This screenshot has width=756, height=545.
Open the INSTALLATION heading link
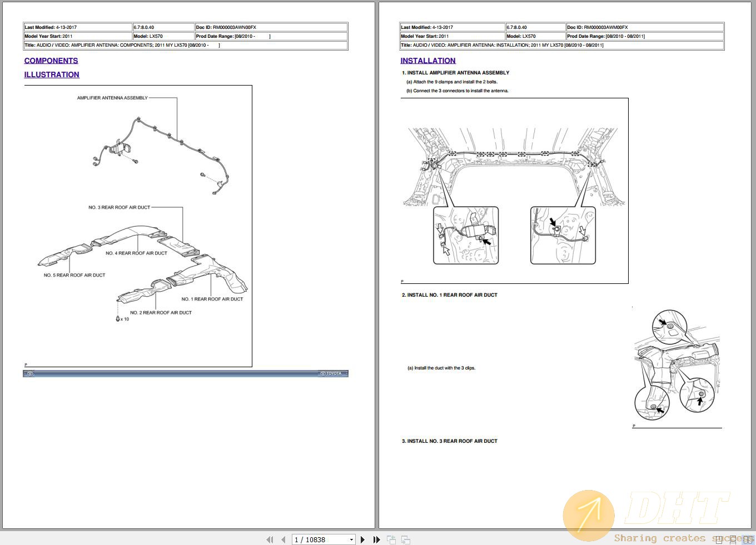click(428, 61)
